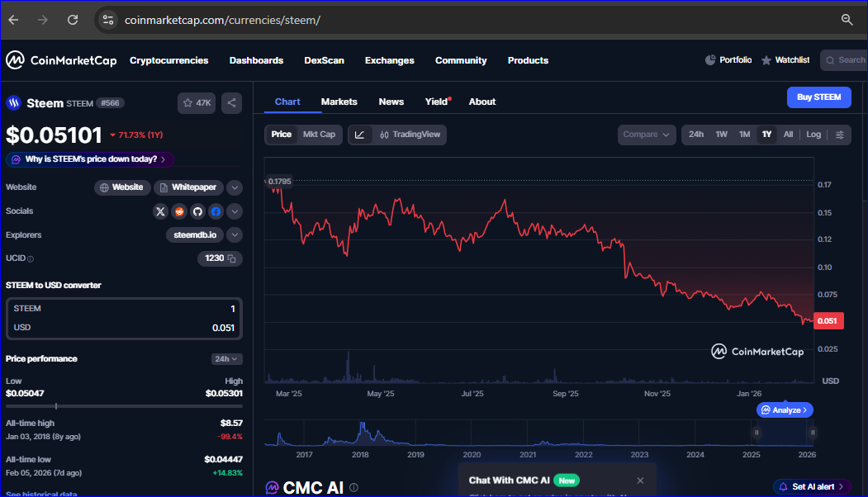Image resolution: width=868 pixels, height=497 pixels.
Task: Set chart range to All
Action: pos(788,135)
